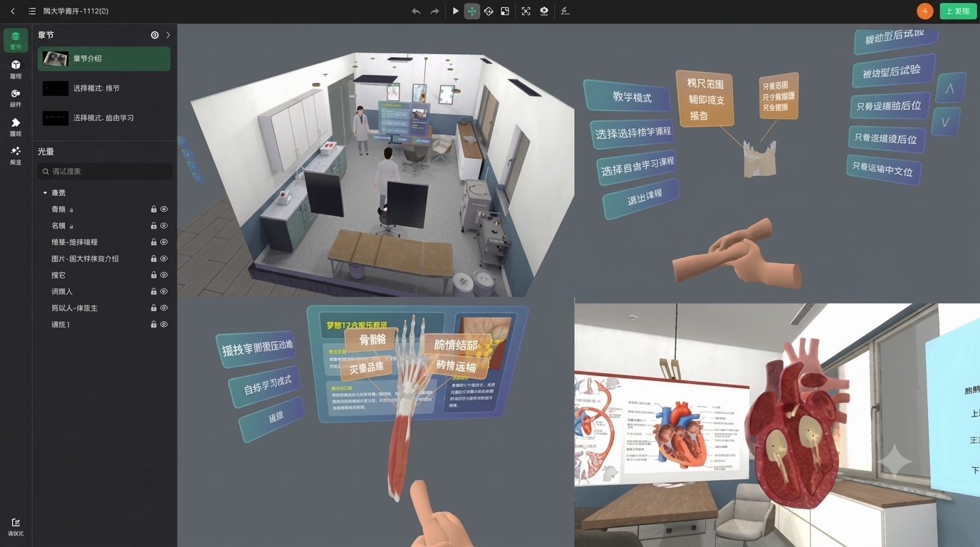The width and height of the screenshot is (980, 547).
Task: Click the undo arrow in the top toolbar
Action: 416,11
